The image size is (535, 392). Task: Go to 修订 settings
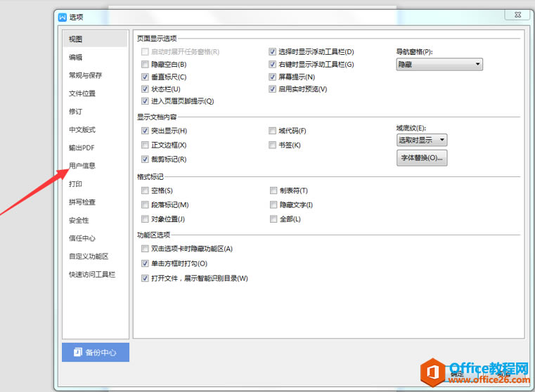[x=75, y=112]
